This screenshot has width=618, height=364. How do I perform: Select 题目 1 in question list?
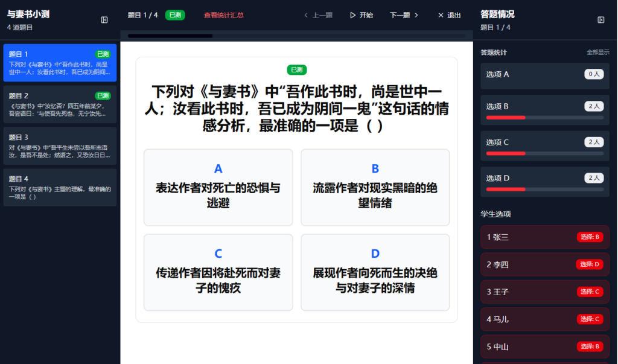(60, 63)
